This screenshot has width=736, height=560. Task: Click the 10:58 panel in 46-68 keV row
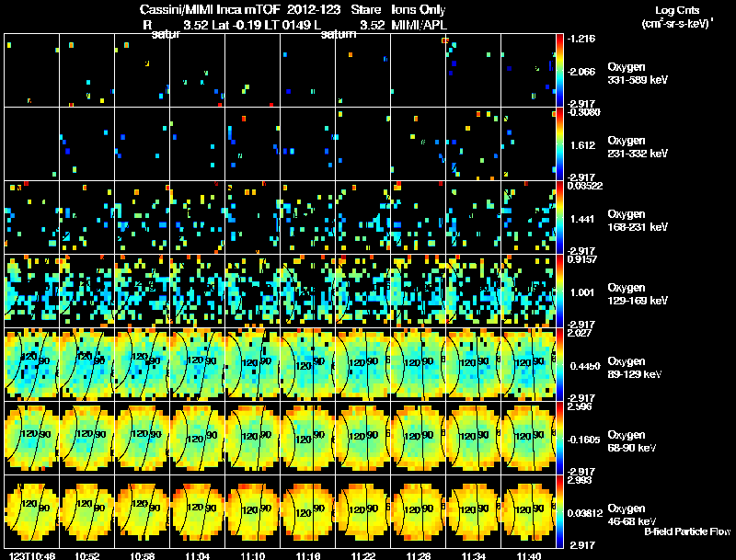tap(143, 511)
